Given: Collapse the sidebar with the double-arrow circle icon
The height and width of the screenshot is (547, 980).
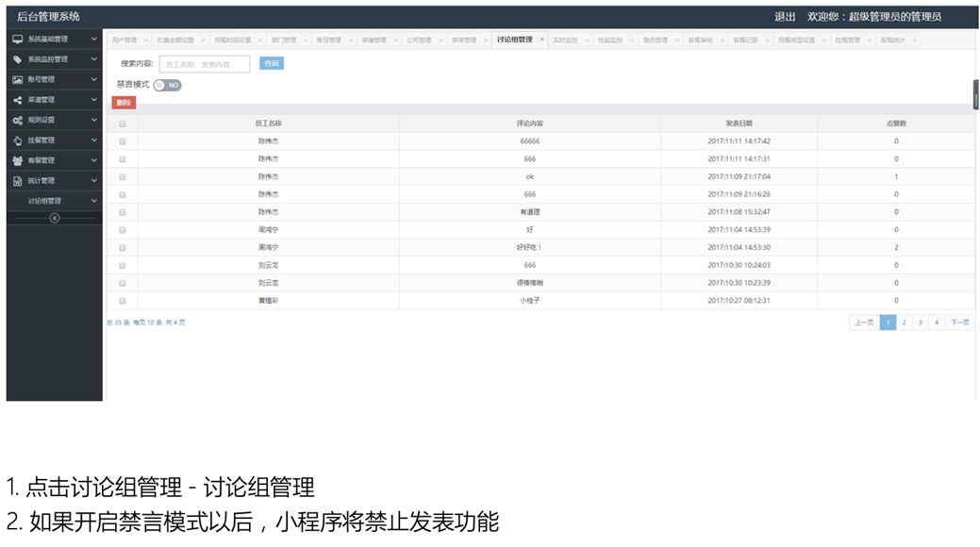Looking at the screenshot, I should tap(55, 218).
